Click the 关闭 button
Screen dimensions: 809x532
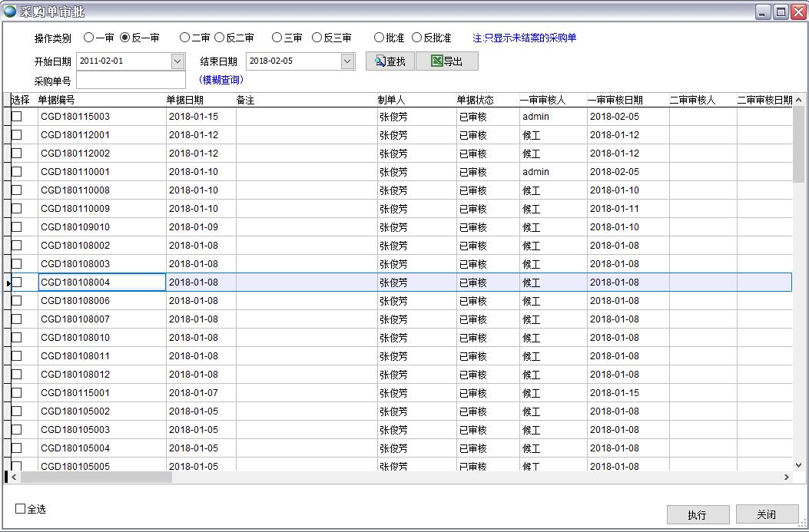pos(766,514)
